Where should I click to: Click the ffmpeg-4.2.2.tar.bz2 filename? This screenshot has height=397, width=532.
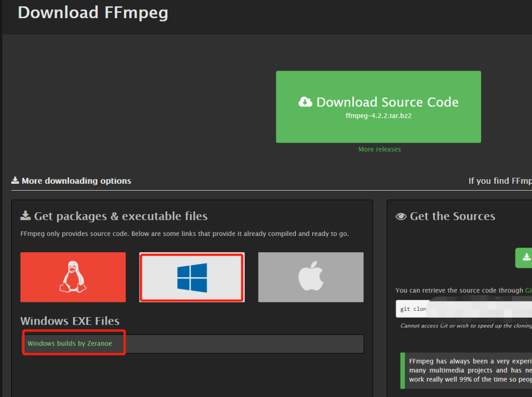point(378,116)
